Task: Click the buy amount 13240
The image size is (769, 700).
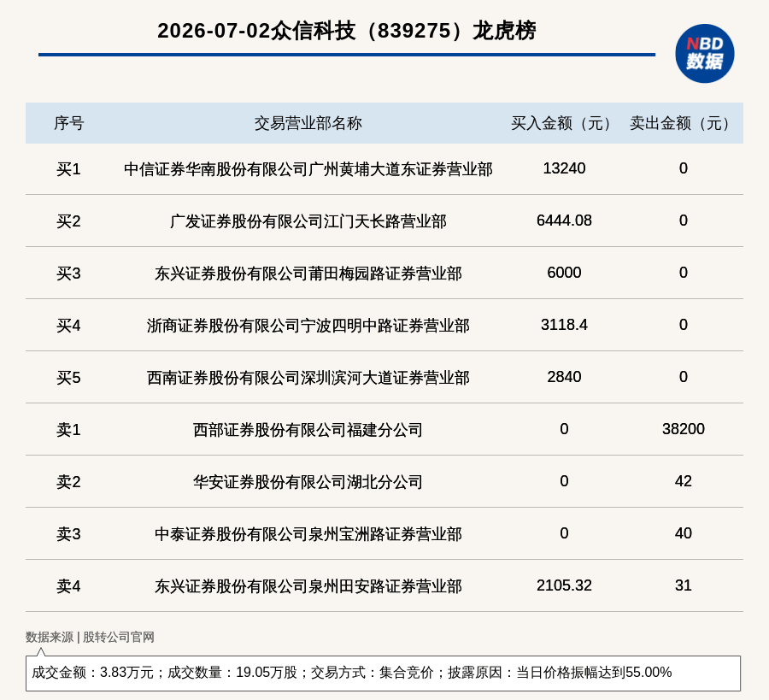Action: [x=564, y=168]
